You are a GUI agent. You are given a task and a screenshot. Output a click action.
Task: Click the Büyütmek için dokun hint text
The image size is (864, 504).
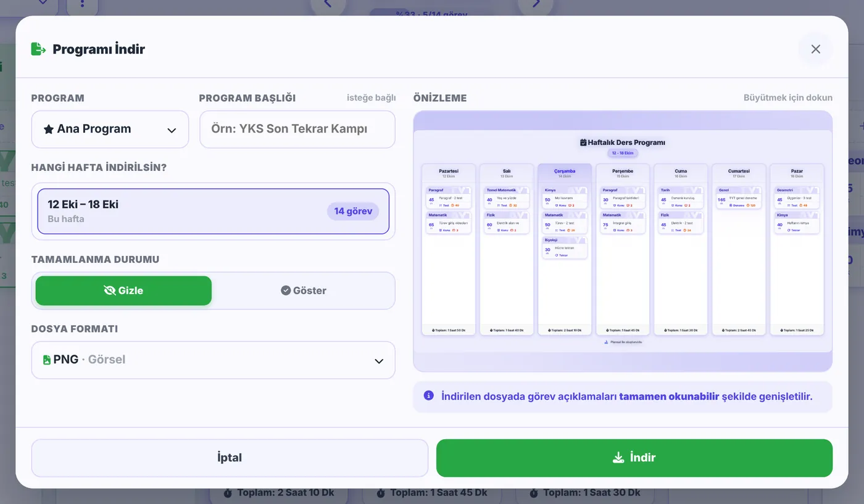pyautogui.click(x=787, y=97)
